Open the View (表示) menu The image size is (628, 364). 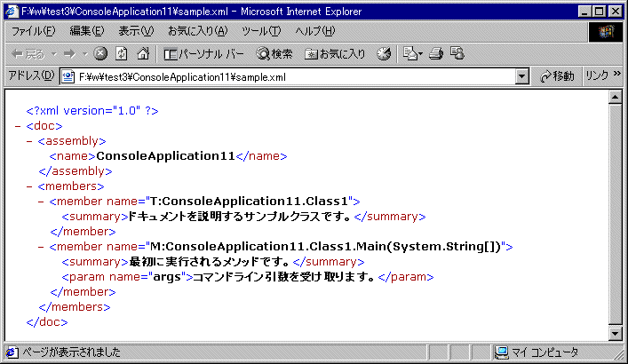pos(136,31)
